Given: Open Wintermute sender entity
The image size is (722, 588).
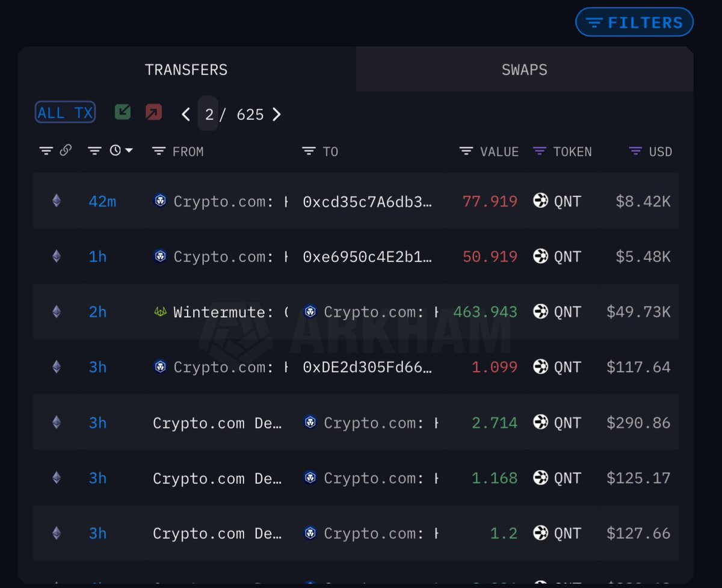Looking at the screenshot, I should click(230, 312).
